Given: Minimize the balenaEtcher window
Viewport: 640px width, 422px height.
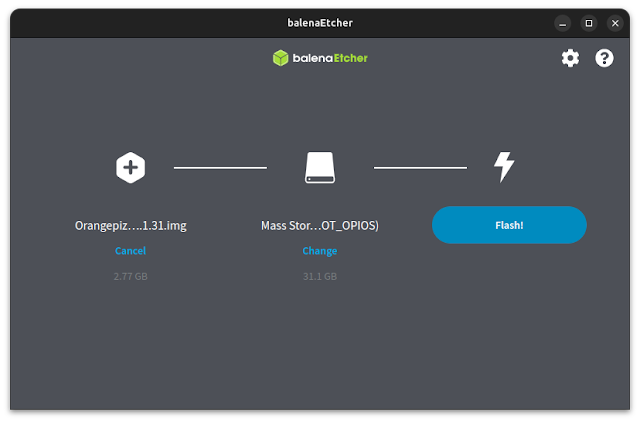Looking at the screenshot, I should [562, 23].
